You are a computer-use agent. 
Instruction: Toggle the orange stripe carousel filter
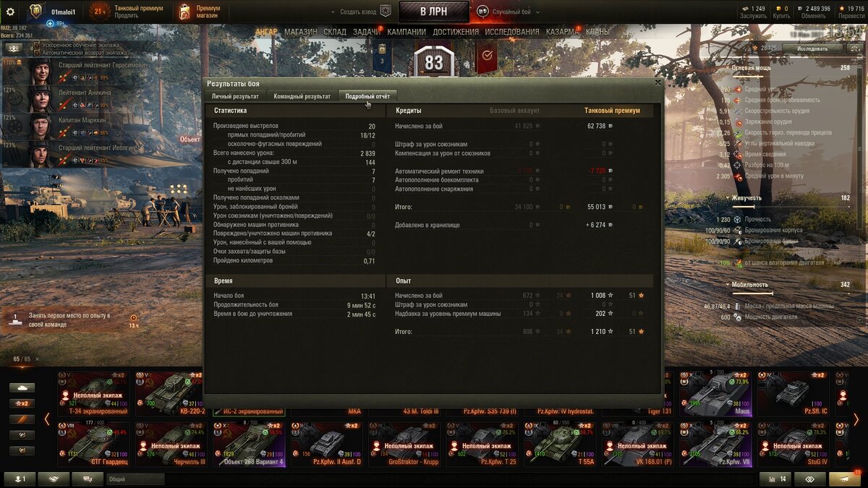click(x=22, y=419)
